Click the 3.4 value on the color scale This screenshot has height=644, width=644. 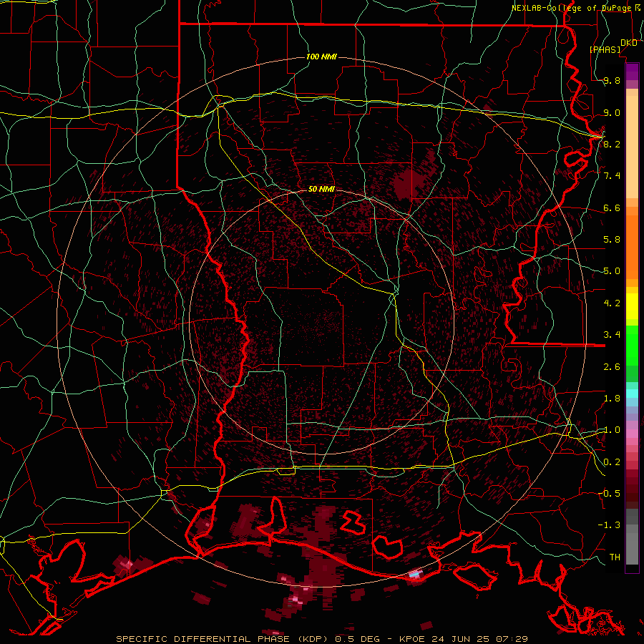click(612, 334)
